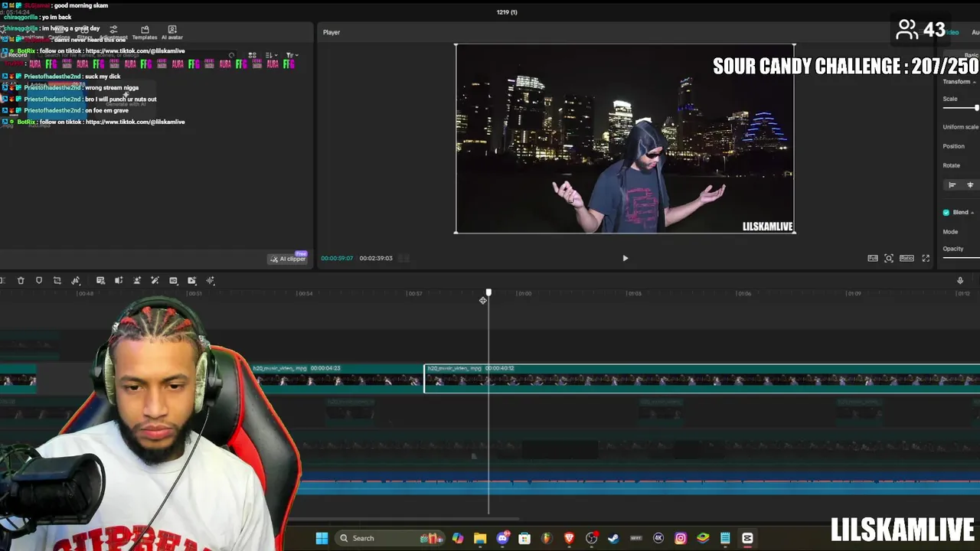Toggle the Blend checkbox

click(x=946, y=212)
